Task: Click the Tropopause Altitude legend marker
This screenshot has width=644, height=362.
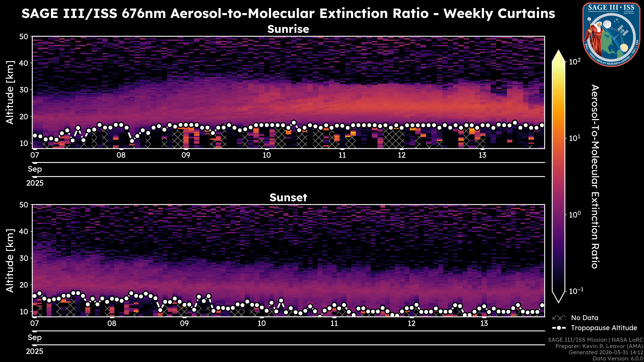Action: 559,328
